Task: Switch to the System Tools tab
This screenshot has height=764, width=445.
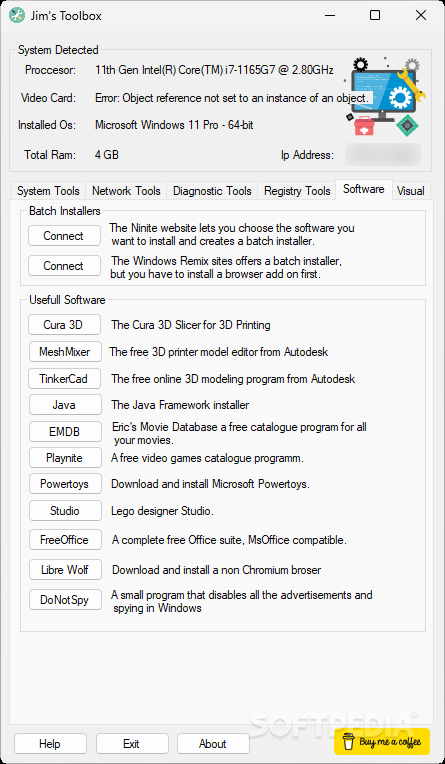Action: tap(48, 191)
